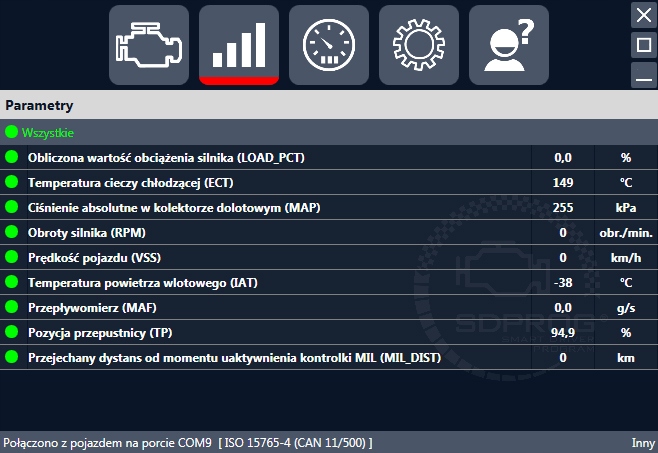Click the km/h unit cell

pos(626,257)
